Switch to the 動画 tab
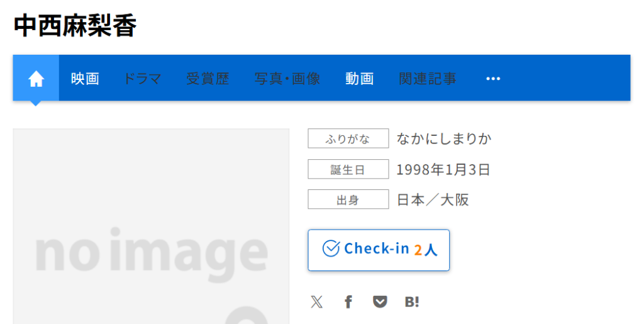This screenshot has height=324, width=644. pyautogui.click(x=359, y=79)
